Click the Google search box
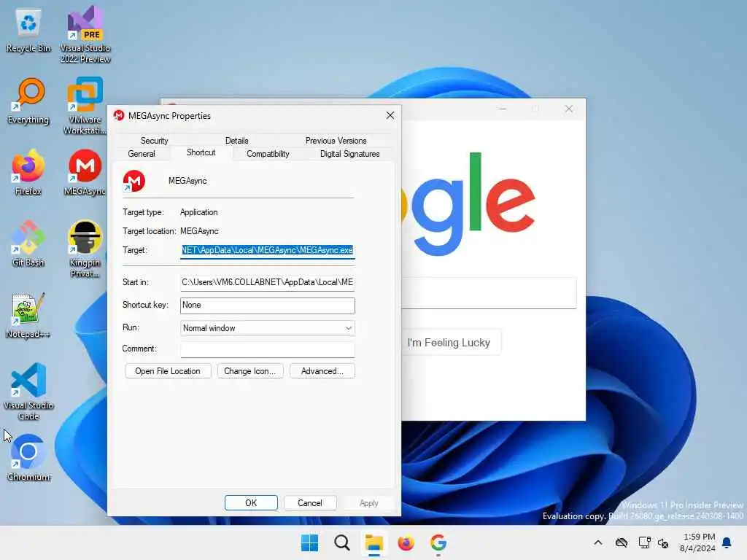747x560 pixels. coord(488,293)
